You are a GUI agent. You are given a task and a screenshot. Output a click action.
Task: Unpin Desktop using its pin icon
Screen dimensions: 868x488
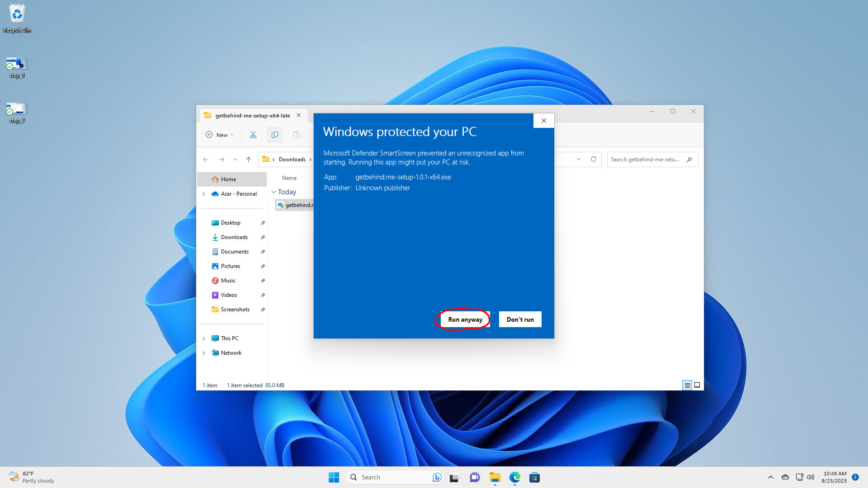pyautogui.click(x=263, y=223)
